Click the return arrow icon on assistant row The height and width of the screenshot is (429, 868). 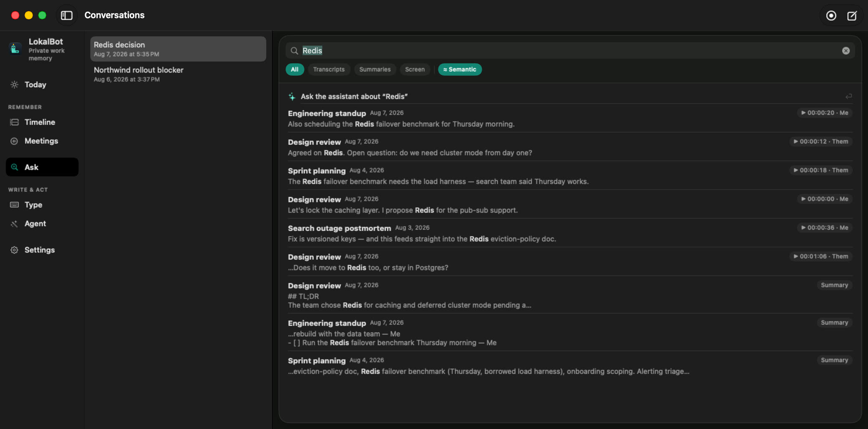pyautogui.click(x=848, y=96)
